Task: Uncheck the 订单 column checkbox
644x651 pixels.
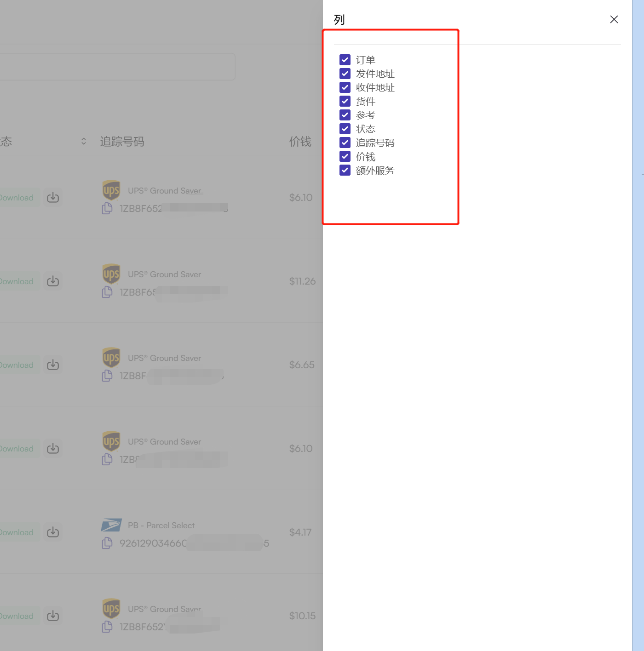Action: 345,60
